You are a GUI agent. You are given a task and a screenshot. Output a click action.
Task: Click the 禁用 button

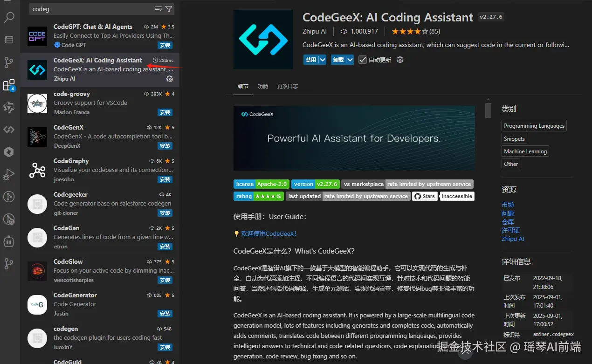coord(310,60)
